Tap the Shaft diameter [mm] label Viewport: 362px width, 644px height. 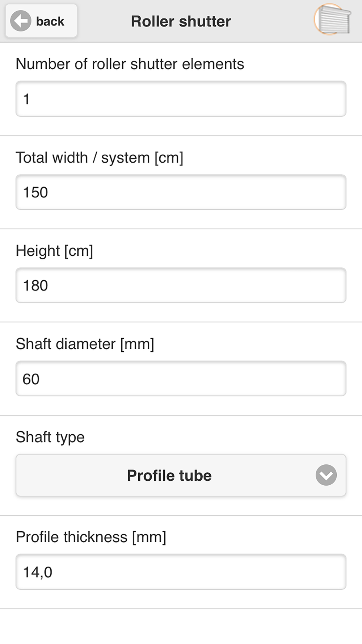coord(85,344)
